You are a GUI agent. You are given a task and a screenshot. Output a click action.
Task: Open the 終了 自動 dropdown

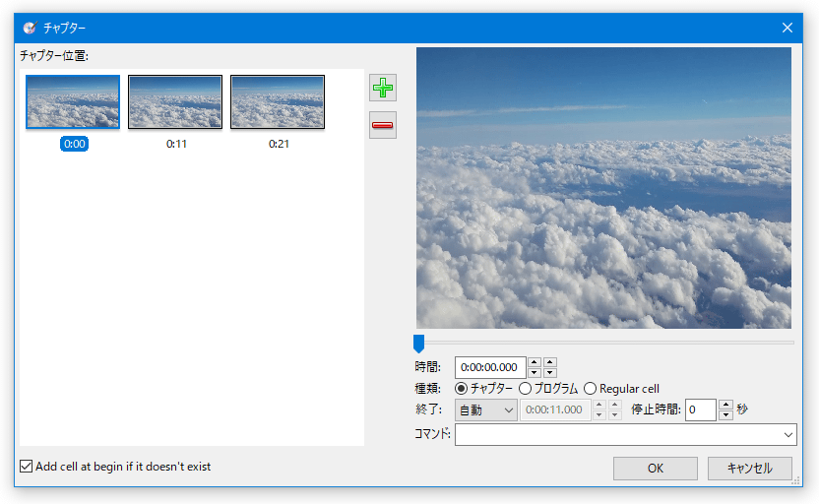[485, 409]
